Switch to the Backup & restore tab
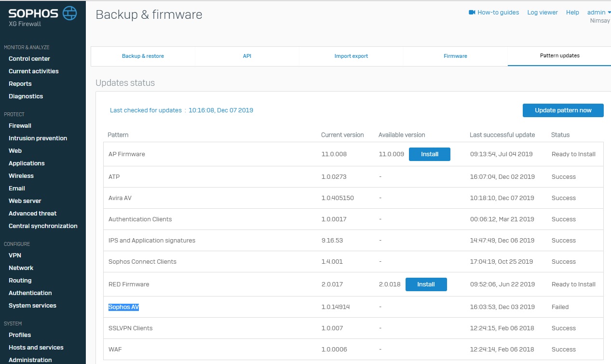This screenshot has height=364, width=611. [143, 56]
